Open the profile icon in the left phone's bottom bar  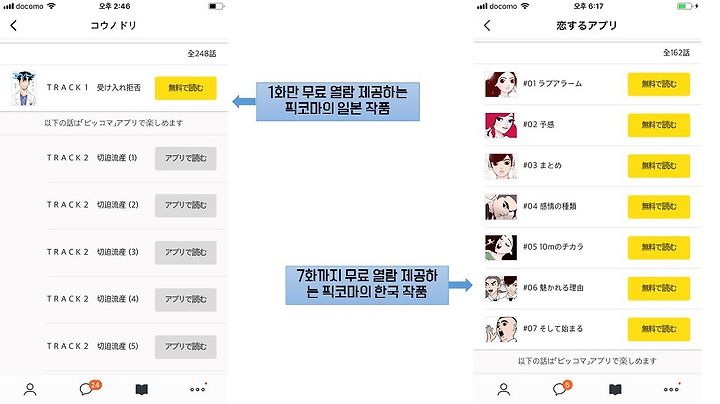click(x=30, y=389)
